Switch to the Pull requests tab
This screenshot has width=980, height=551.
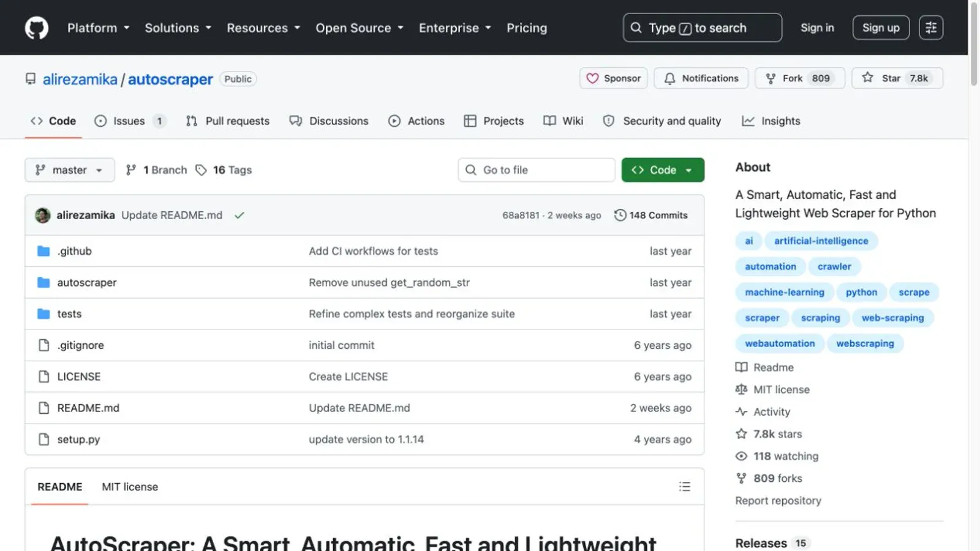point(228,121)
